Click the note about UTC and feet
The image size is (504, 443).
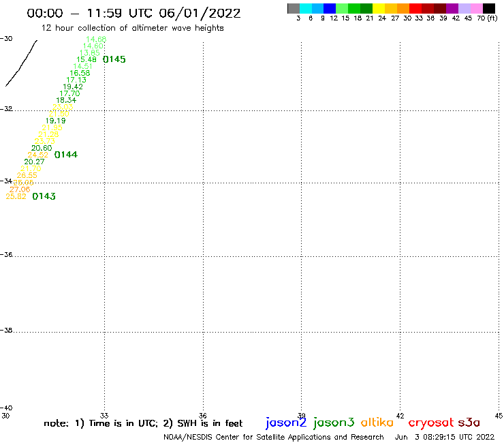(x=143, y=423)
